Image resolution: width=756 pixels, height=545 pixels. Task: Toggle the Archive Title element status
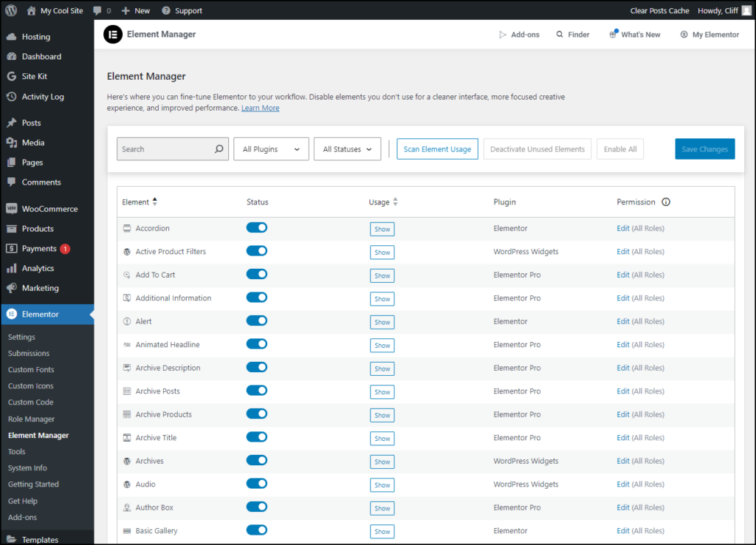(256, 437)
